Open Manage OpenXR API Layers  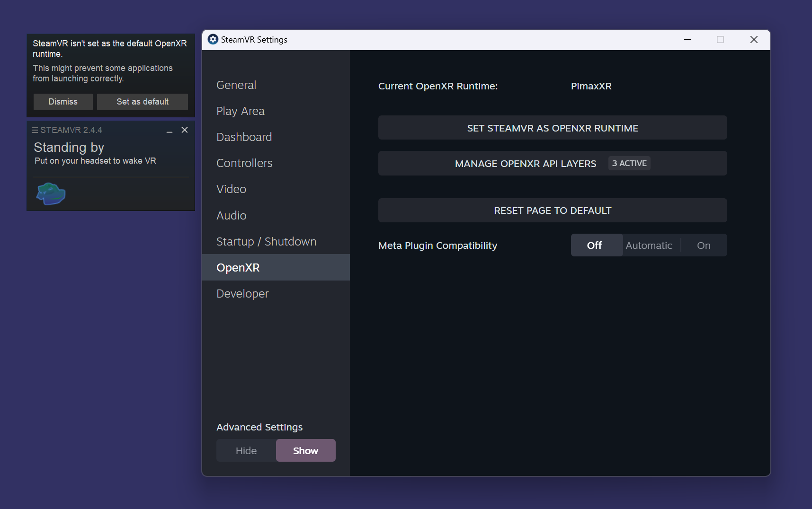[553, 163]
